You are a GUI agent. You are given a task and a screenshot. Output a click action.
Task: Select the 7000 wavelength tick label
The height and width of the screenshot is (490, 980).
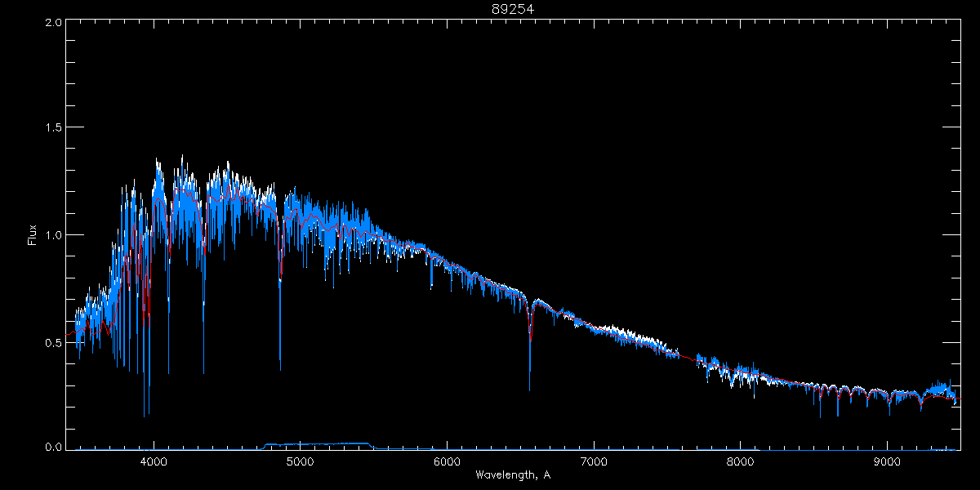click(594, 461)
